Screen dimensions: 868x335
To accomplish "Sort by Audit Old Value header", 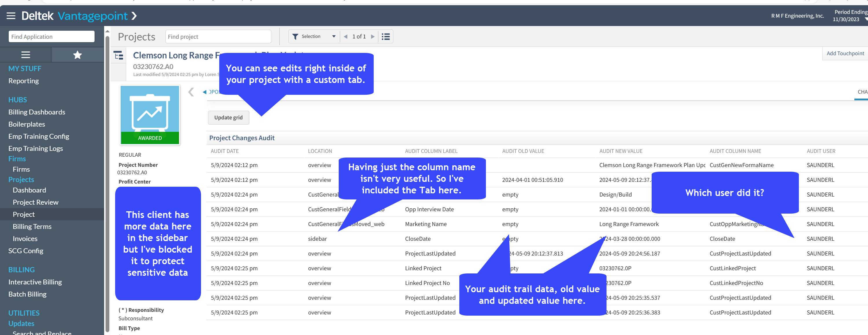I will point(523,151).
